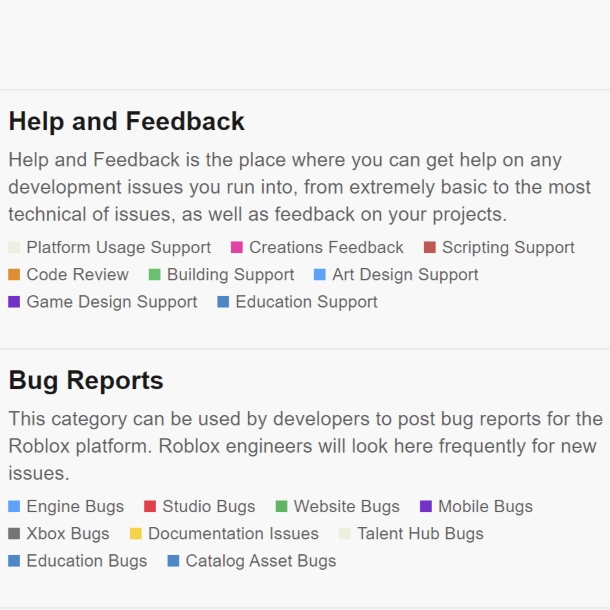The image size is (610, 610).
Task: Click the pink Creations Feedback color badge
Action: pyautogui.click(x=237, y=247)
